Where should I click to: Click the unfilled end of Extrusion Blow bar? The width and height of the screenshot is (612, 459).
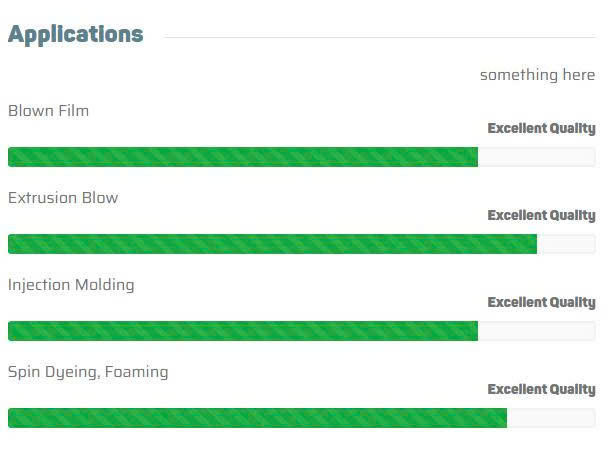[566, 244]
